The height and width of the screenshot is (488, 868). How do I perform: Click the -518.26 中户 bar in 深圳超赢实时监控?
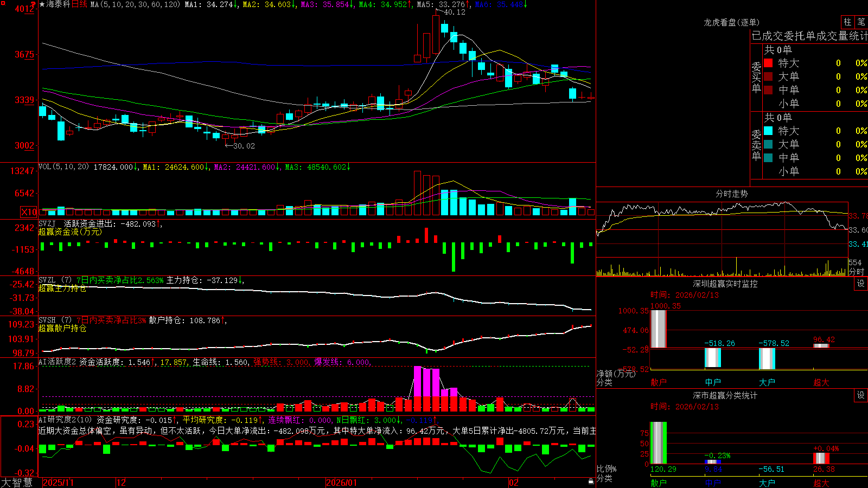tap(713, 358)
